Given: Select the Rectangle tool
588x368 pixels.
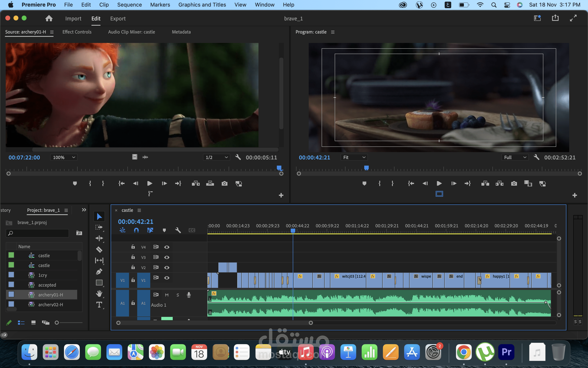Looking at the screenshot, I should (99, 283).
